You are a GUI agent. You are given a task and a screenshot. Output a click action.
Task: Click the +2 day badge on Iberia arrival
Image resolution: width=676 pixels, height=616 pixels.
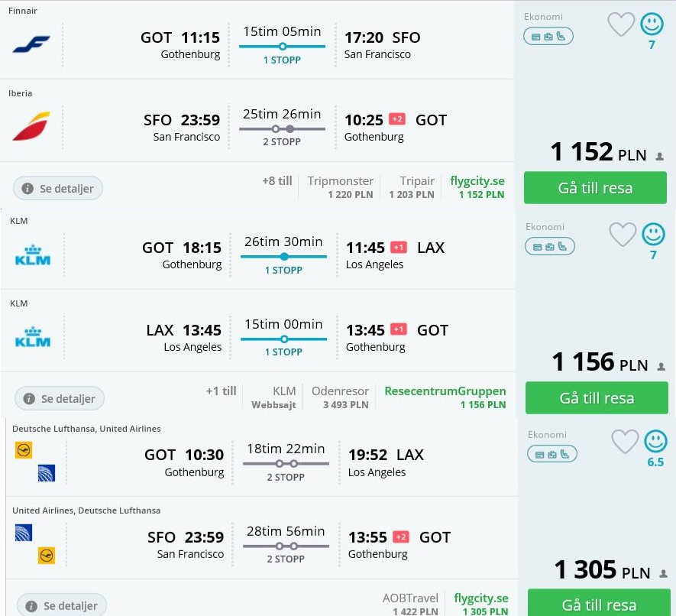tap(397, 118)
